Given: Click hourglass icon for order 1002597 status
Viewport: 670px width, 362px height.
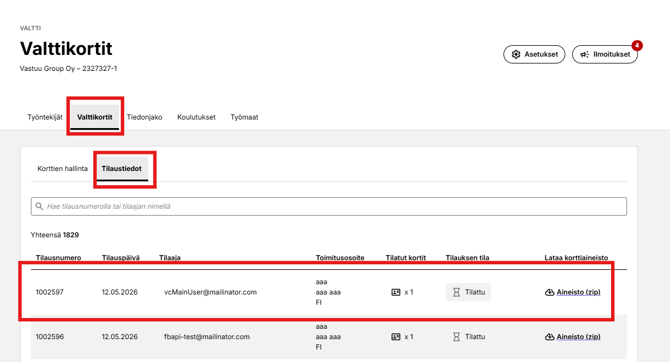Looking at the screenshot, I should [x=456, y=292].
